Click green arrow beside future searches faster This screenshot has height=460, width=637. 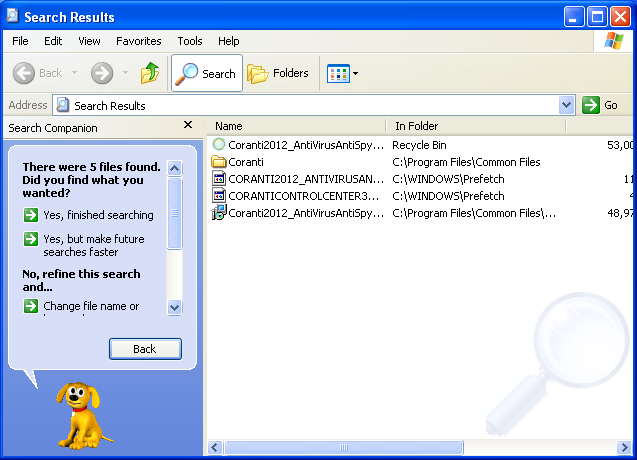(x=31, y=239)
